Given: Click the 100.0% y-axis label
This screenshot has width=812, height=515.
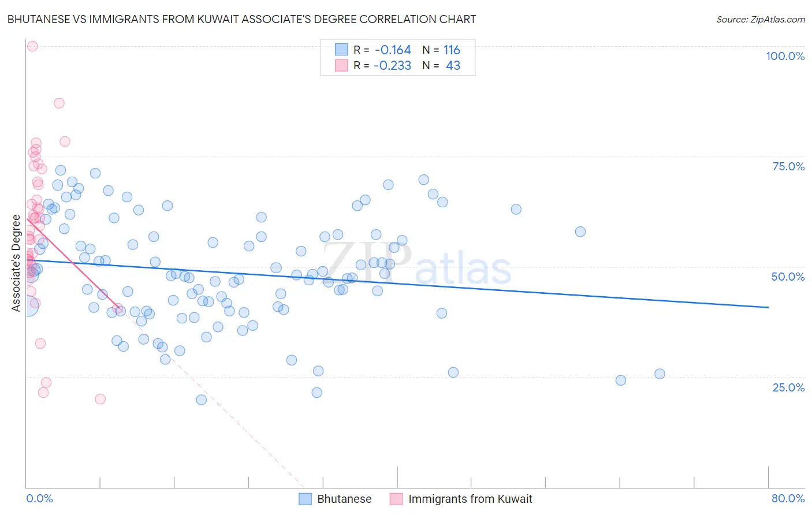Looking at the screenshot, I should pyautogui.click(x=785, y=56).
